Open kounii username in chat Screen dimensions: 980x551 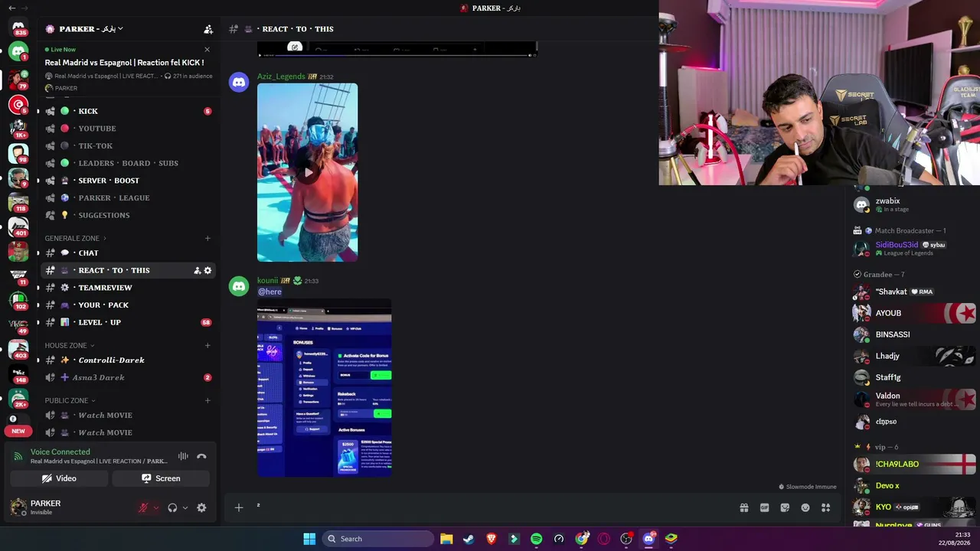[x=267, y=281]
